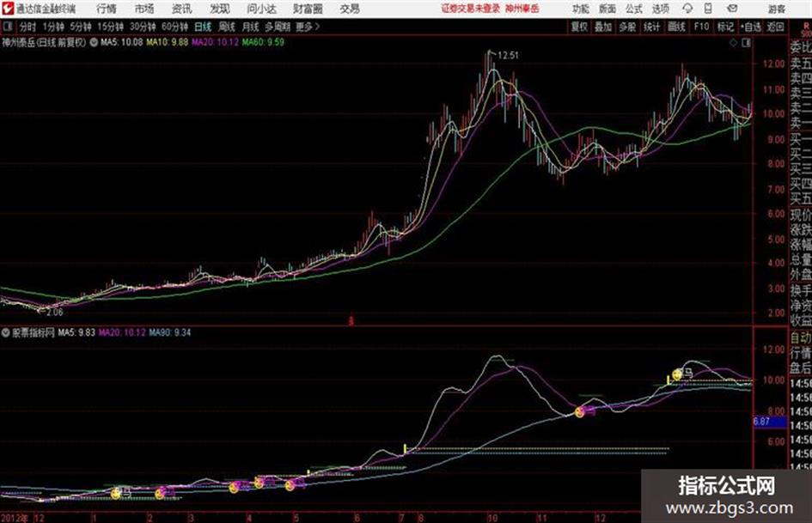Click the smiley signal near price 10.00
This screenshot has width=812, height=523.
point(677,374)
